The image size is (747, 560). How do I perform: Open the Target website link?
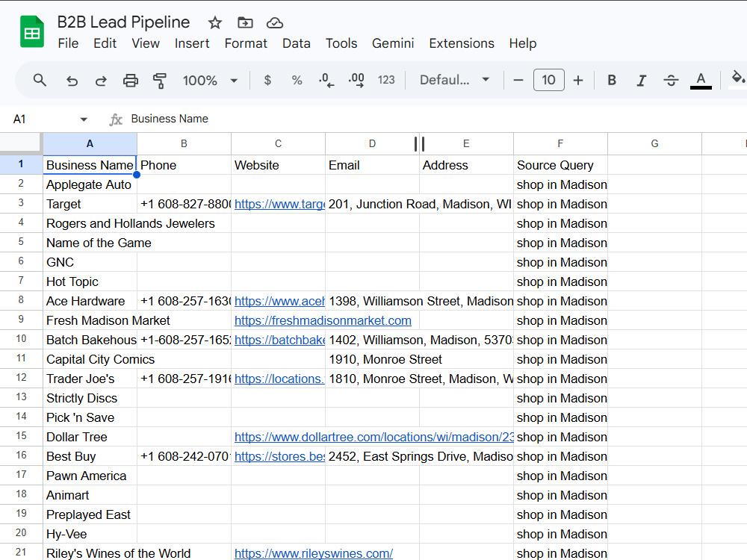(x=279, y=204)
